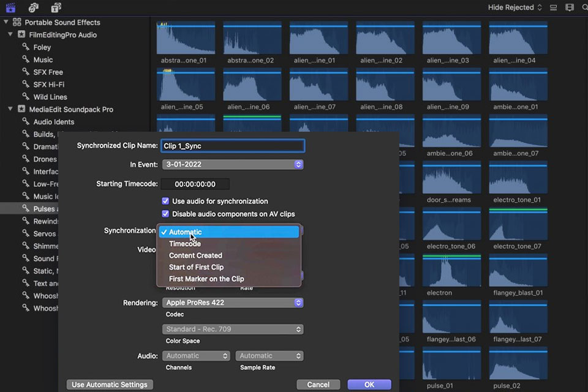The width and height of the screenshot is (588, 392).
Task: Collapse the Portable Sound Effects library
Action: point(6,22)
